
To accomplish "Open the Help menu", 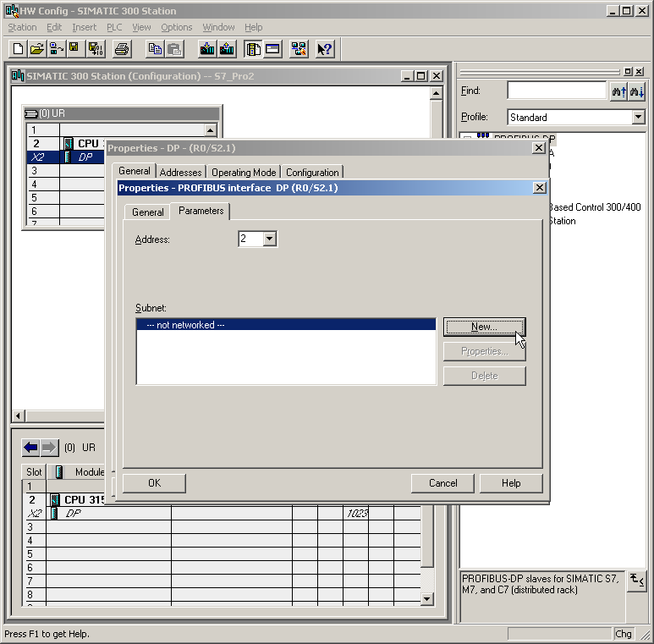I will (253, 28).
